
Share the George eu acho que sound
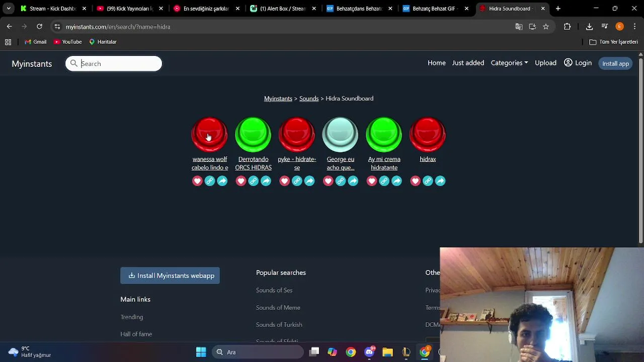click(353, 181)
